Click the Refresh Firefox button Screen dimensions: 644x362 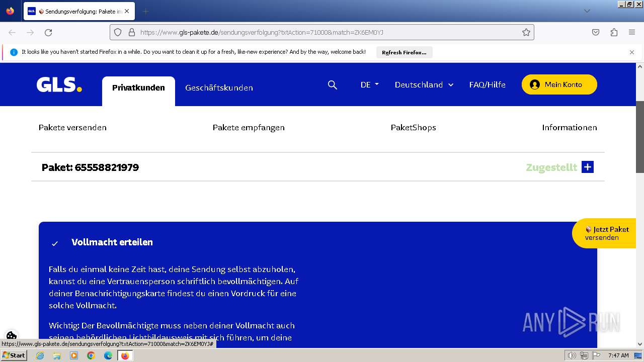(404, 52)
